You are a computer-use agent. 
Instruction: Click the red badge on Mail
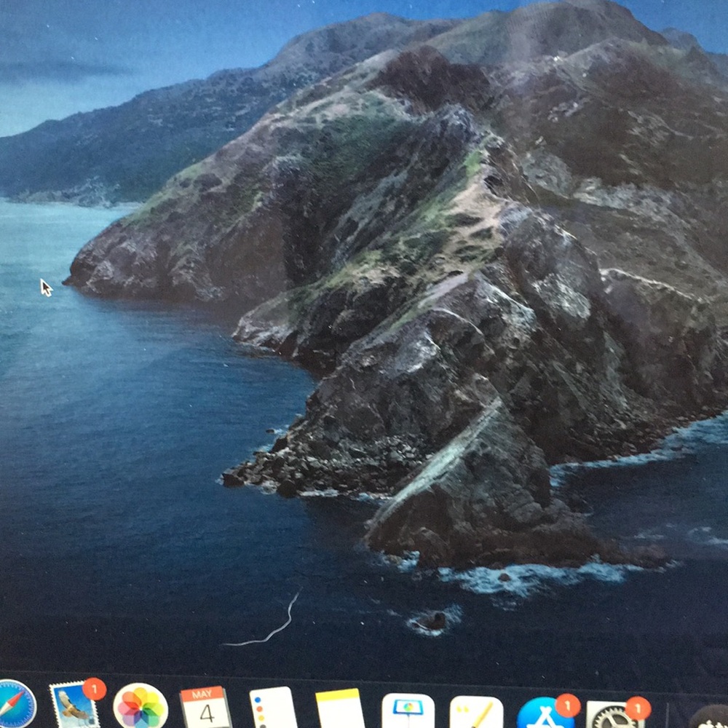coord(94,688)
